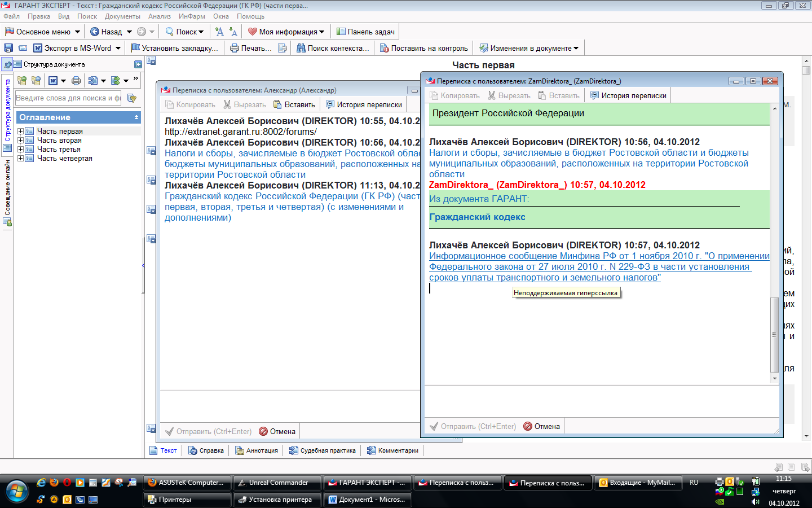
Task: Click История переписки in Александр chat window
Action: (364, 104)
